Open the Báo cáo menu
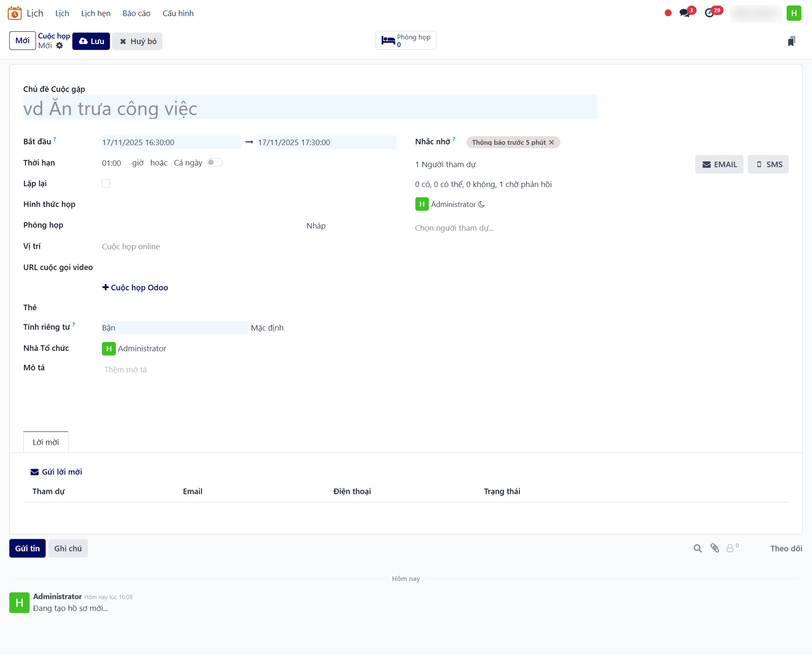This screenshot has height=656, width=812. (136, 14)
